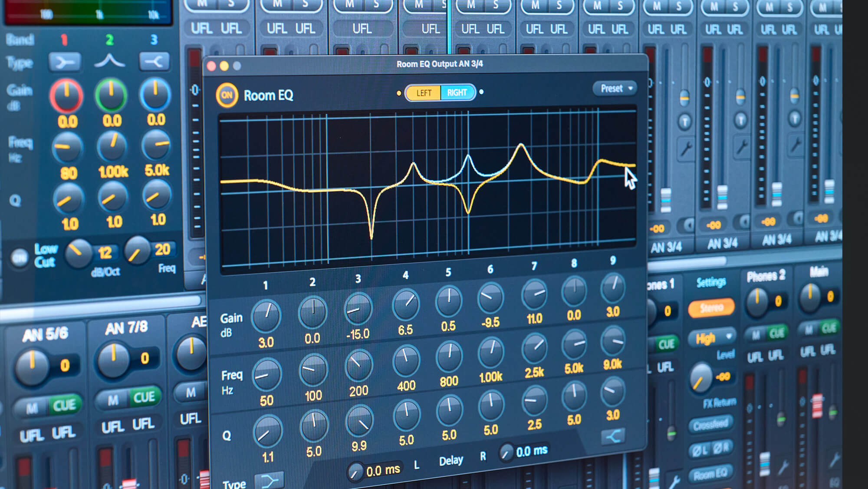
Task: Click band 1 low shelf type icon in Room EQ
Action: [x=269, y=481]
